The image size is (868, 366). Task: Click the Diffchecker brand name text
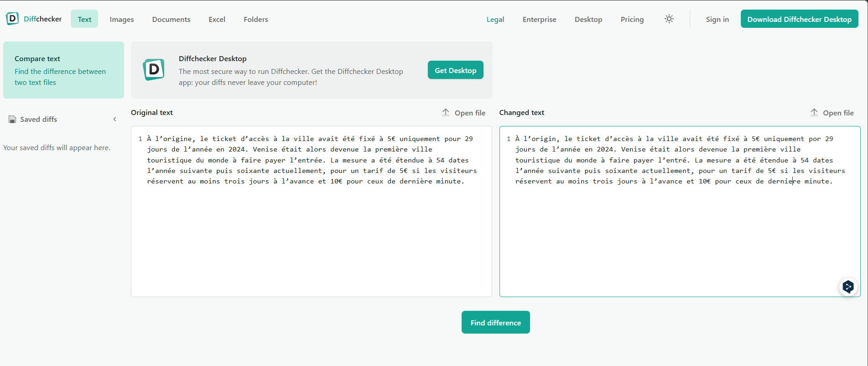[43, 19]
